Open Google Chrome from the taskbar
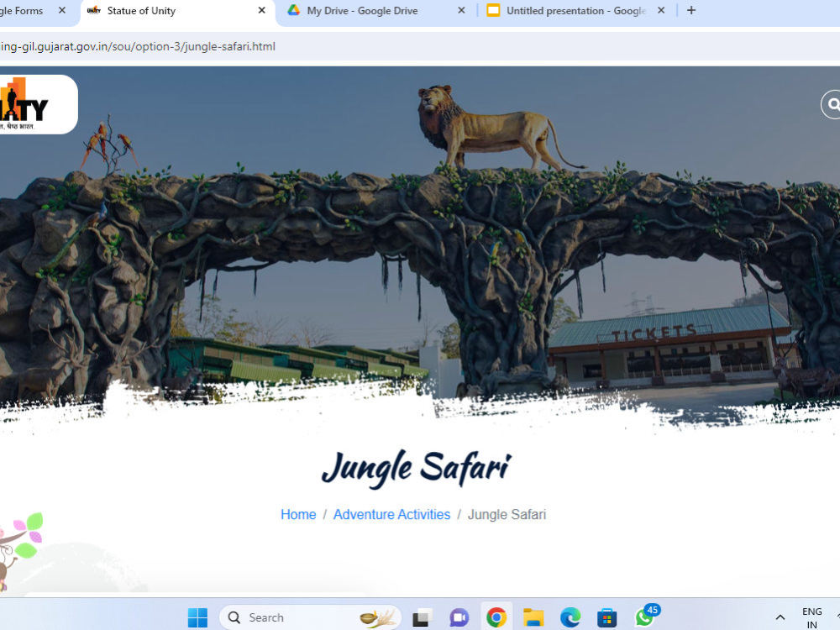Screen dimensions: 840x630 point(496,617)
